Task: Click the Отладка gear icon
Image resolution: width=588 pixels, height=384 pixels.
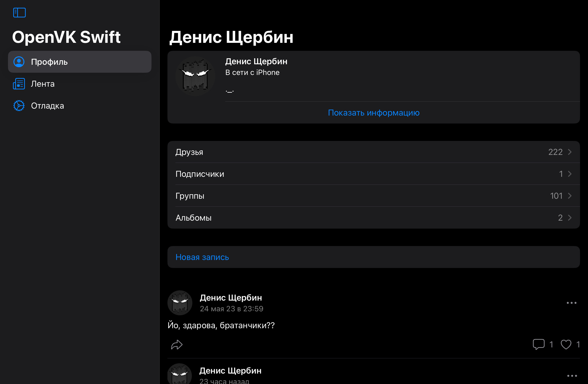Action: 19,106
